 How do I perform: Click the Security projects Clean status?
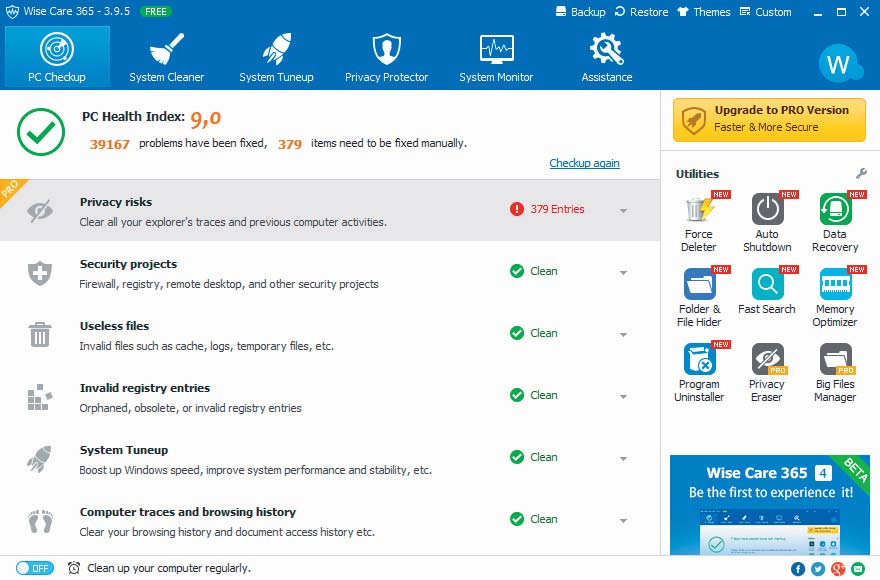pos(544,271)
